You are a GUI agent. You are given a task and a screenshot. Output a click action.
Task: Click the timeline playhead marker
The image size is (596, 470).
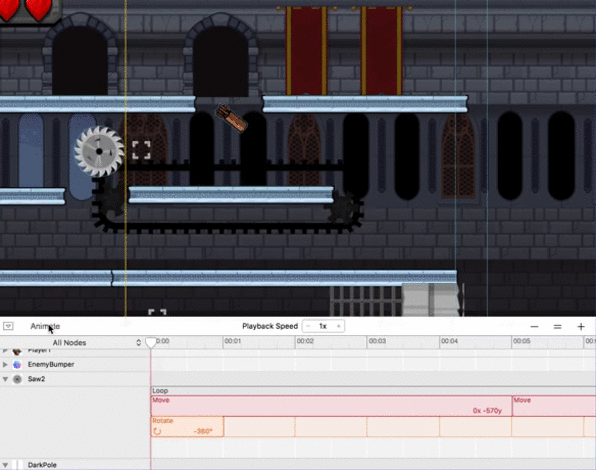click(x=151, y=342)
